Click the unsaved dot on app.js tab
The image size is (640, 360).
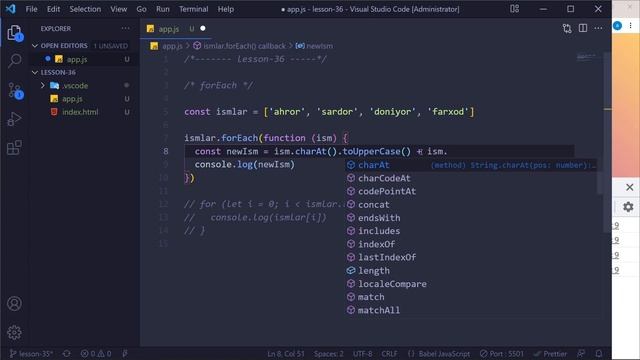pyautogui.click(x=203, y=29)
